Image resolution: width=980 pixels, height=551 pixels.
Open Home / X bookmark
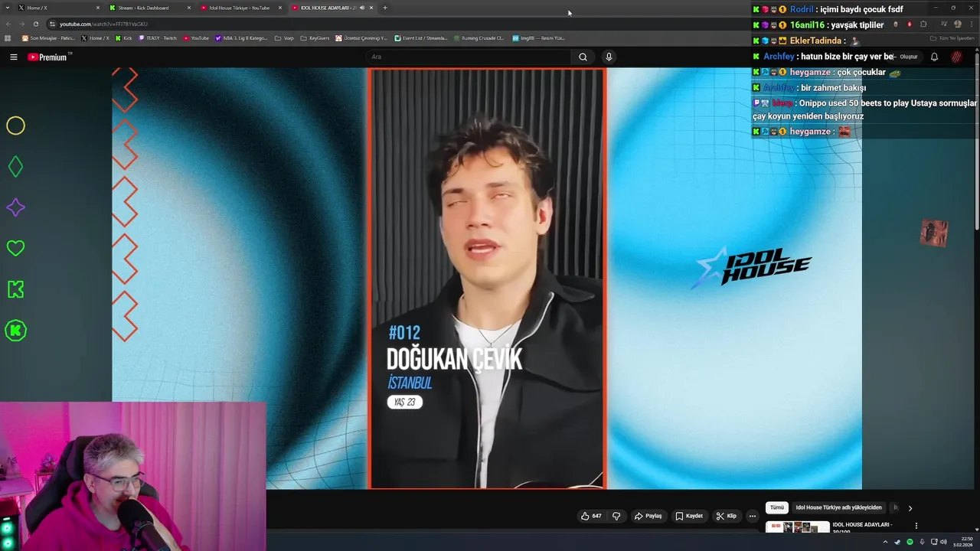tap(96, 37)
